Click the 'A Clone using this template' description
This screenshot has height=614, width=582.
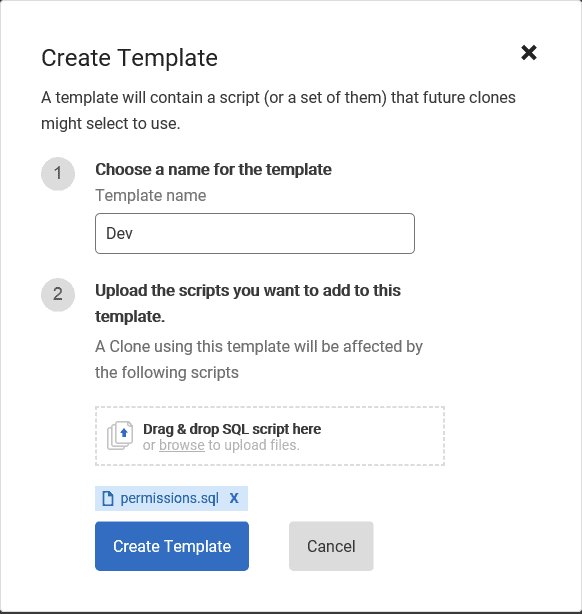click(x=259, y=359)
